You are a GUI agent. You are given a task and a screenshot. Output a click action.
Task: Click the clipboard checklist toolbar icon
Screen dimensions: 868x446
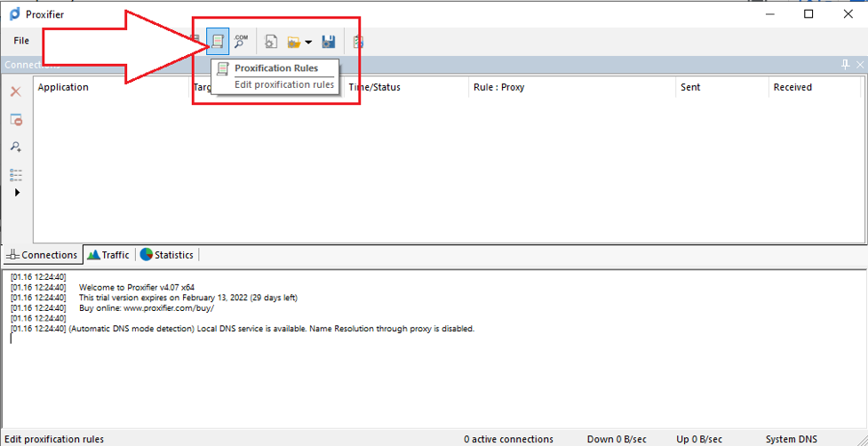pos(358,42)
